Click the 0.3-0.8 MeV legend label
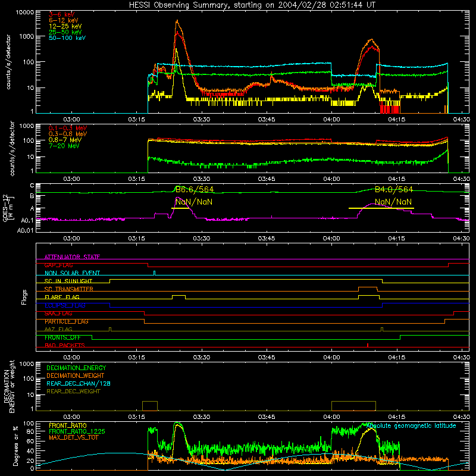476x476 pixels. click(x=68, y=134)
